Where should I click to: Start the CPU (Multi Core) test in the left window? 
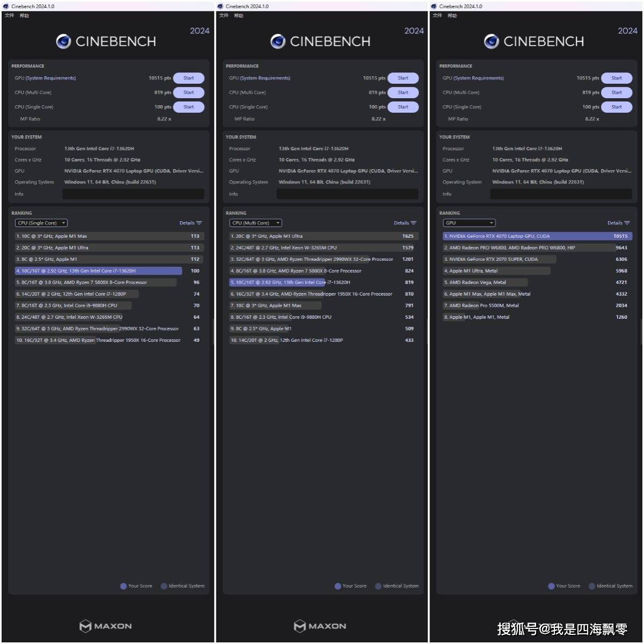(x=188, y=93)
